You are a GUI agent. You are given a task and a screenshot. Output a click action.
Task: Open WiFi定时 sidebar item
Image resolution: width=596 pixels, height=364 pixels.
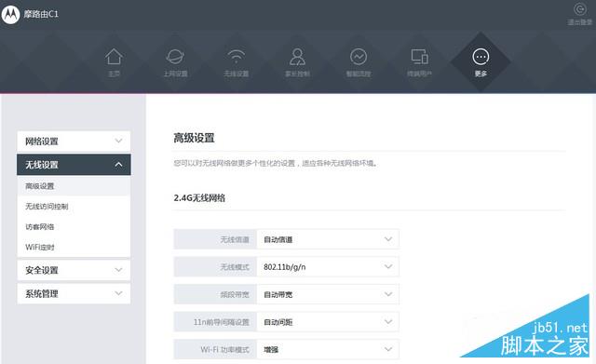tap(74, 247)
